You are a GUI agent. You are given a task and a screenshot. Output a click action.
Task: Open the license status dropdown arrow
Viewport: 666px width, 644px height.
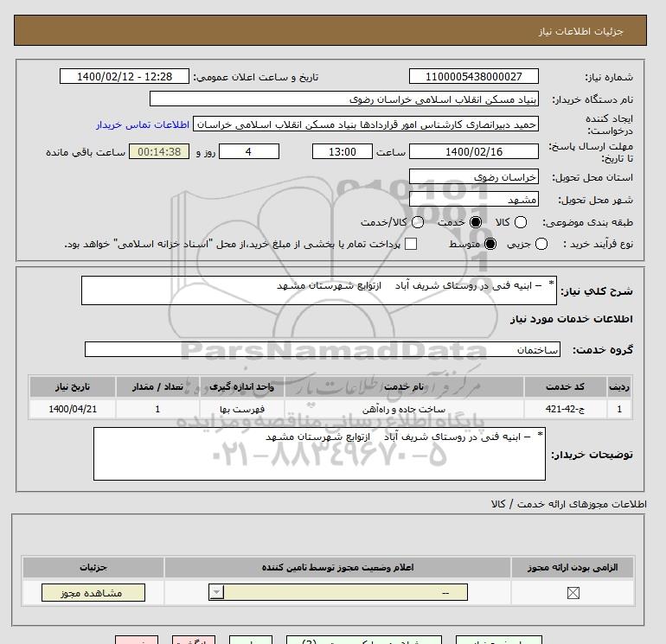pos(216,592)
